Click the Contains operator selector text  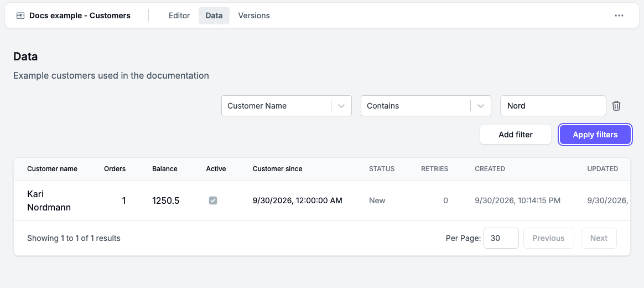click(383, 106)
